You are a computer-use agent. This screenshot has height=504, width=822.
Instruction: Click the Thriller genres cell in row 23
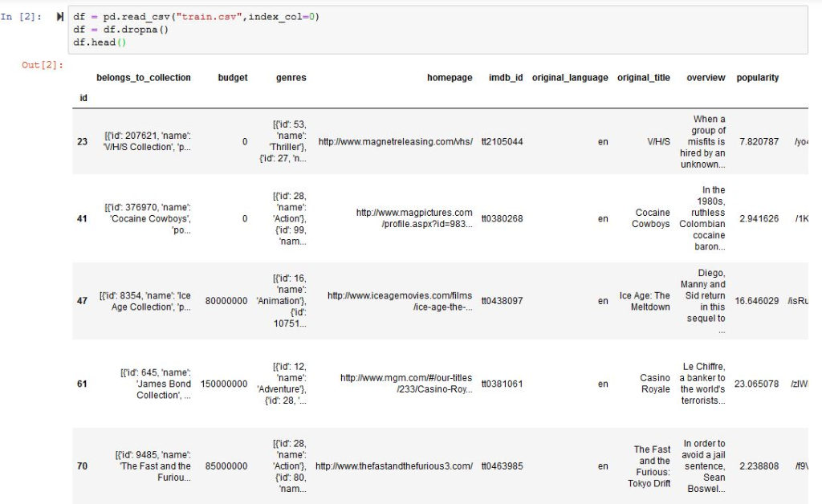tap(283, 141)
